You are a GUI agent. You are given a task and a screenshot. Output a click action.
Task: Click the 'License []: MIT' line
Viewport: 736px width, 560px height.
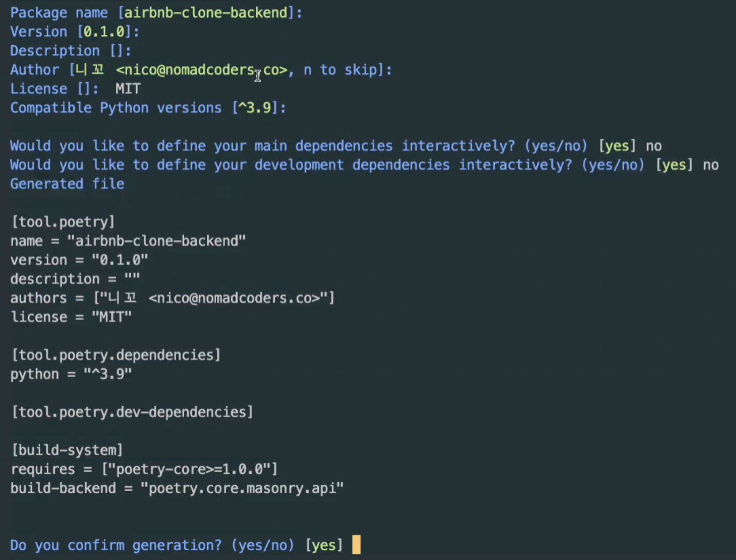point(76,89)
